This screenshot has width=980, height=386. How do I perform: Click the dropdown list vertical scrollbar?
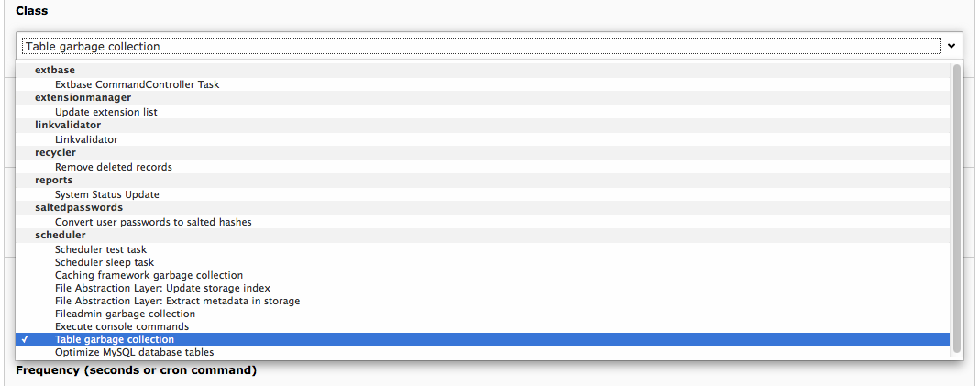[x=957, y=206]
